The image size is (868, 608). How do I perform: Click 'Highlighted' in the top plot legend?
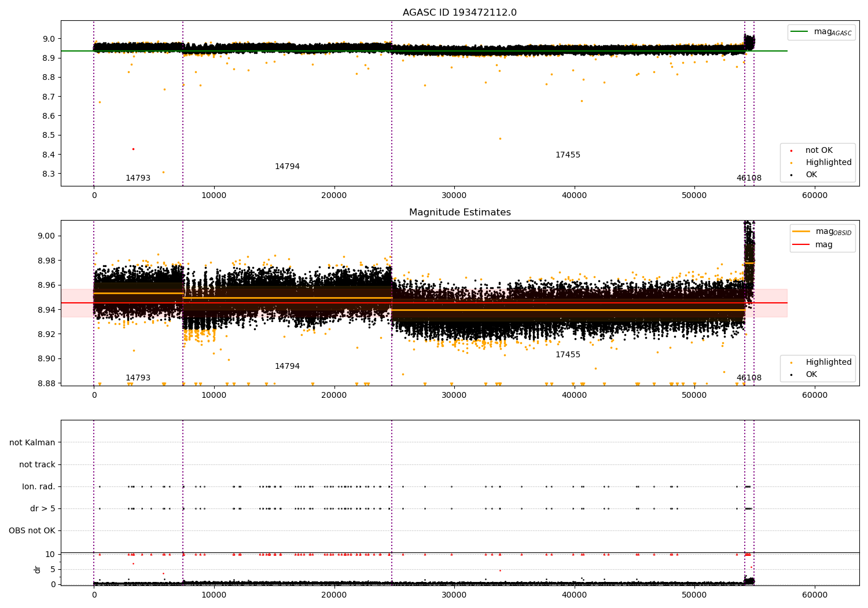click(829, 163)
